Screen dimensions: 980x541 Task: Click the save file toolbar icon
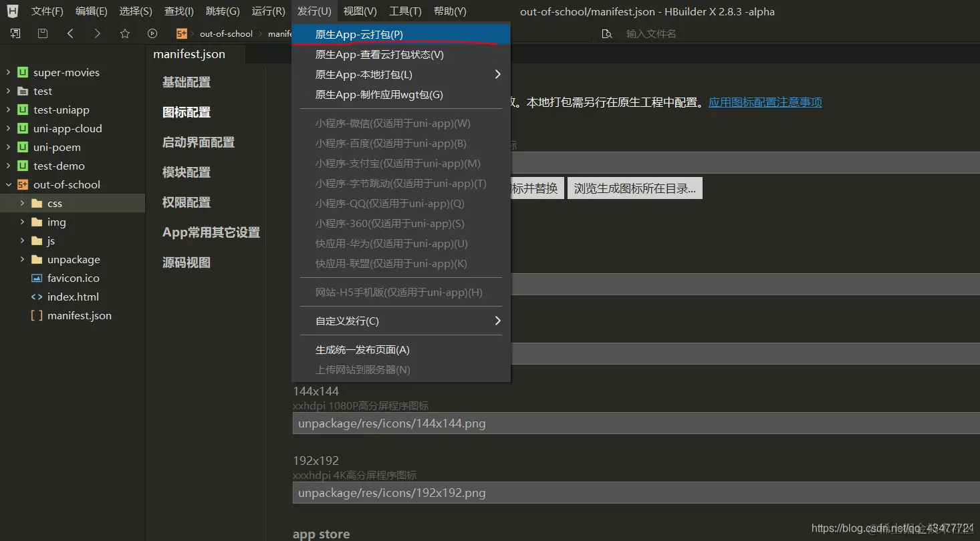[43, 33]
